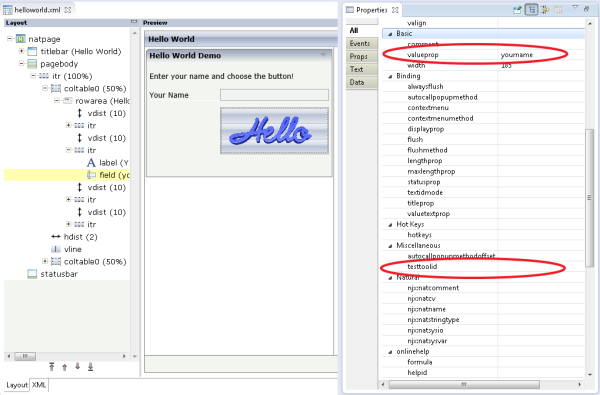The image size is (600, 395).
Task: Expand the titlebar (Hello World) node
Action: point(22,51)
